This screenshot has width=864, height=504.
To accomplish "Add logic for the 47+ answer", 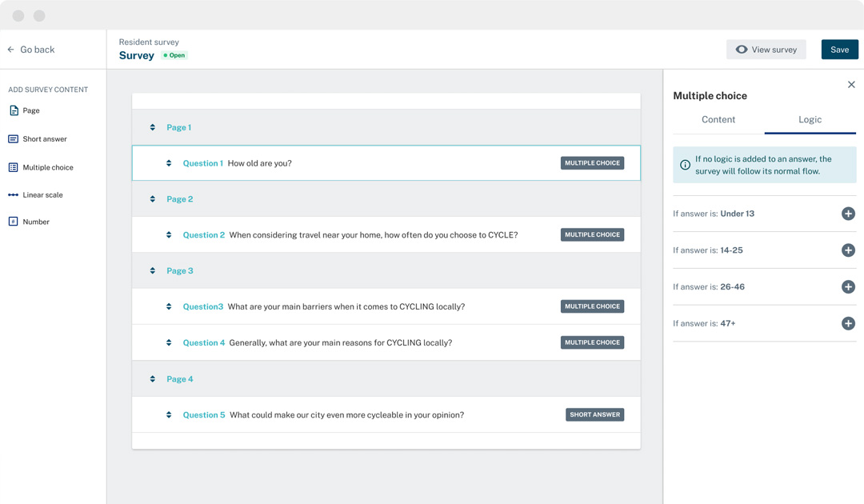I will click(x=848, y=323).
